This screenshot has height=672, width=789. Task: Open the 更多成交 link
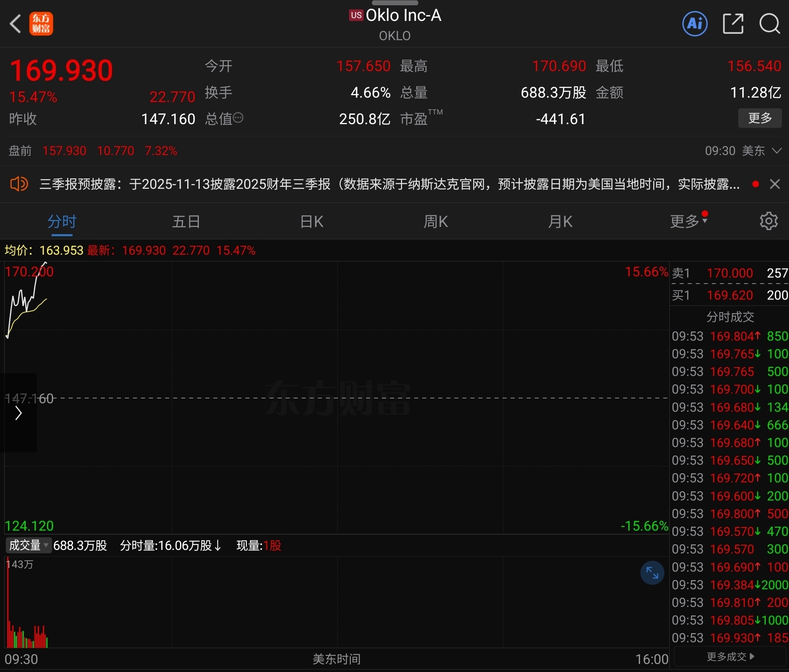click(730, 656)
